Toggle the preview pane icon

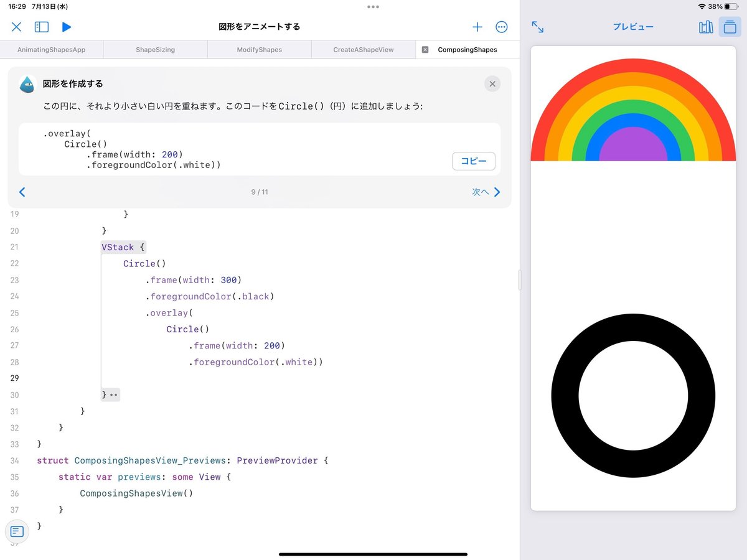pyautogui.click(x=730, y=27)
